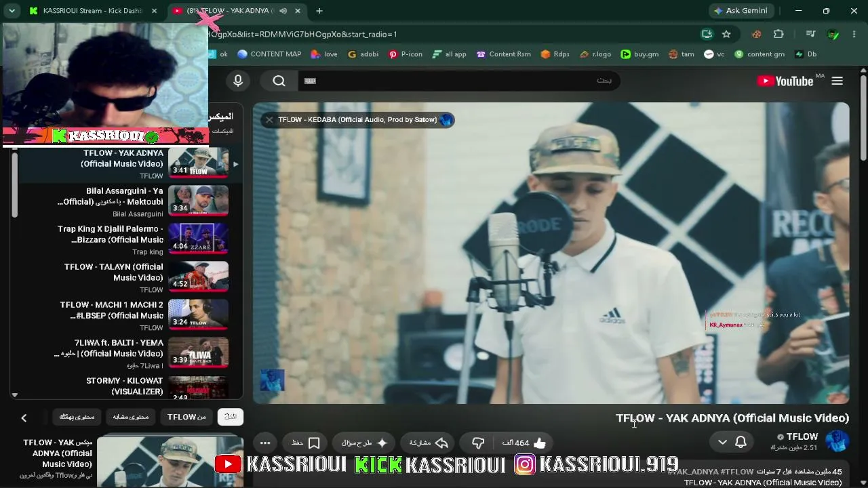The width and height of the screenshot is (868, 488).
Task: Play TFLOW - MACHI 1 MACHI 2 thumbnail
Action: [198, 314]
